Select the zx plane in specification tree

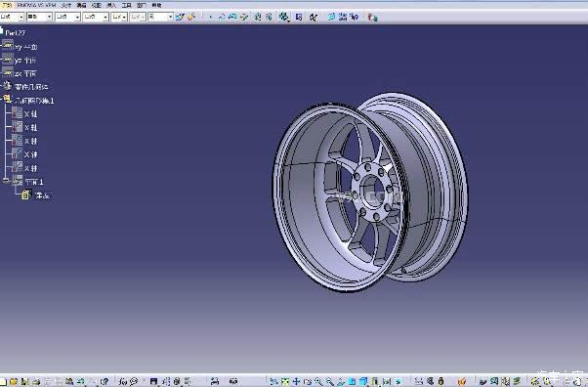pos(25,73)
